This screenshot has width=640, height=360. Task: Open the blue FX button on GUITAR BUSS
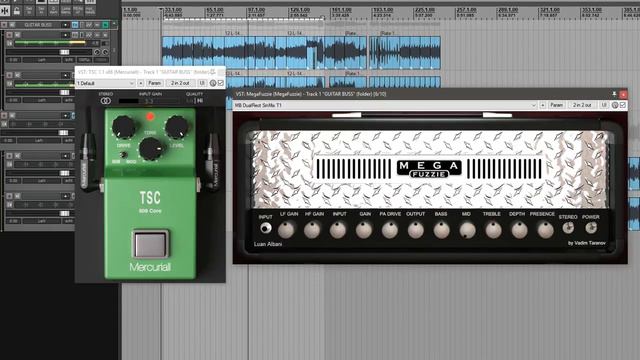[75, 25]
